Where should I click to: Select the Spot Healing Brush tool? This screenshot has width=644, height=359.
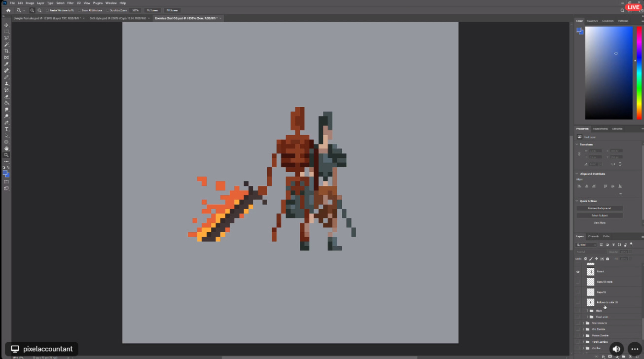pyautogui.click(x=6, y=71)
